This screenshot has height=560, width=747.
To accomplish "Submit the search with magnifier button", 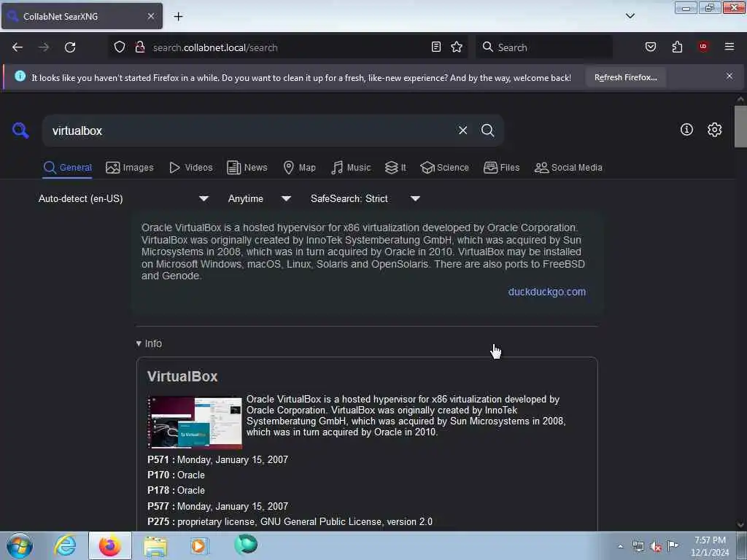I will click(487, 131).
